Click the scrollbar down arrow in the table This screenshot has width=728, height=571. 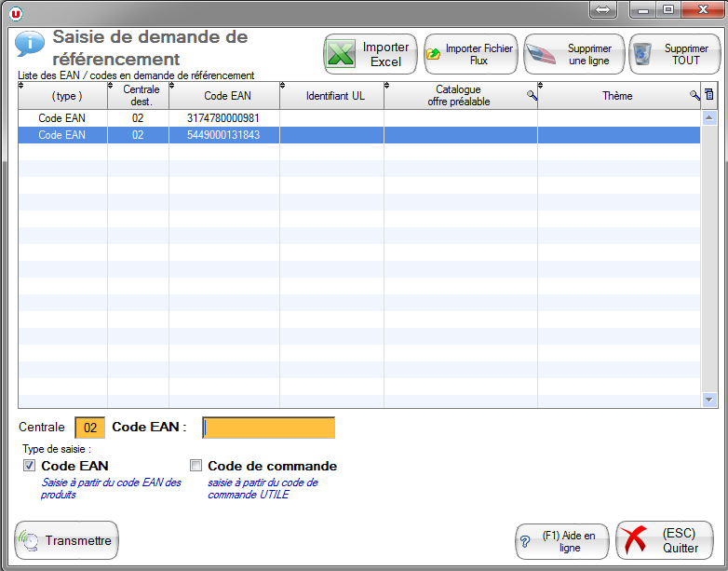point(709,399)
